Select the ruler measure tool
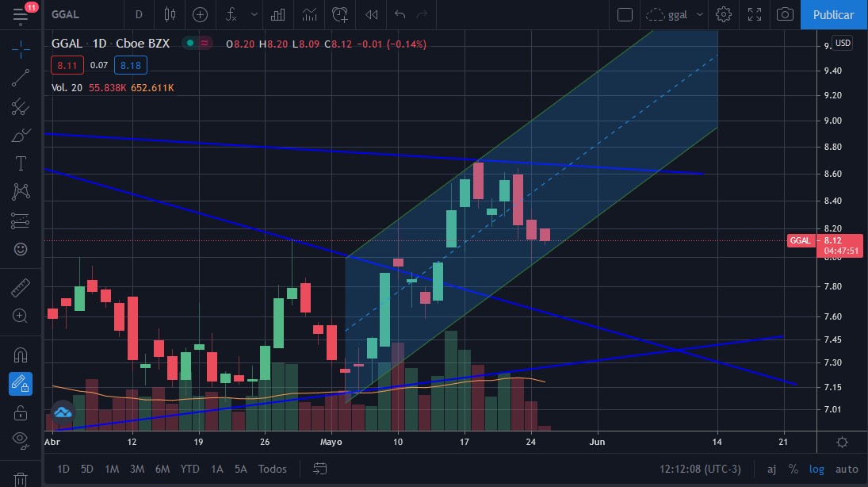The width and height of the screenshot is (868, 487). click(x=21, y=288)
